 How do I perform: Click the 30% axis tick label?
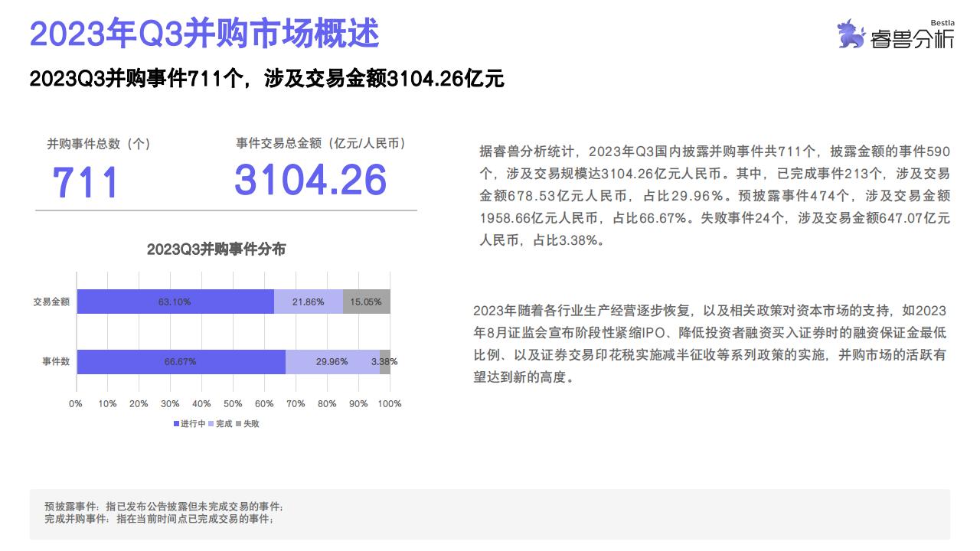point(170,403)
